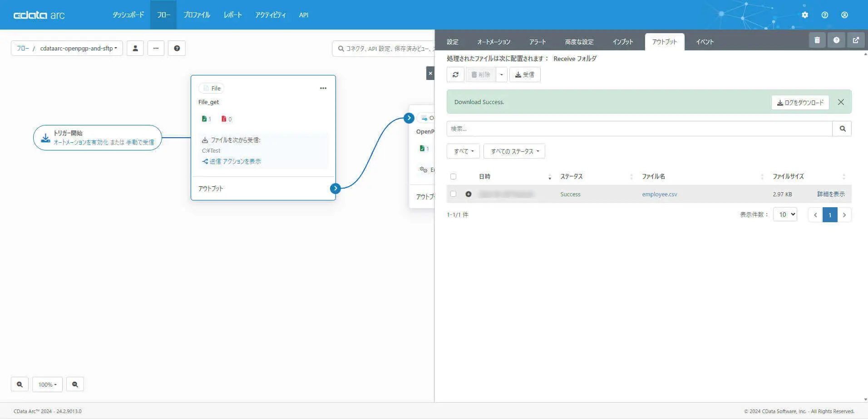
Task: Open the フロー menu
Action: click(163, 15)
